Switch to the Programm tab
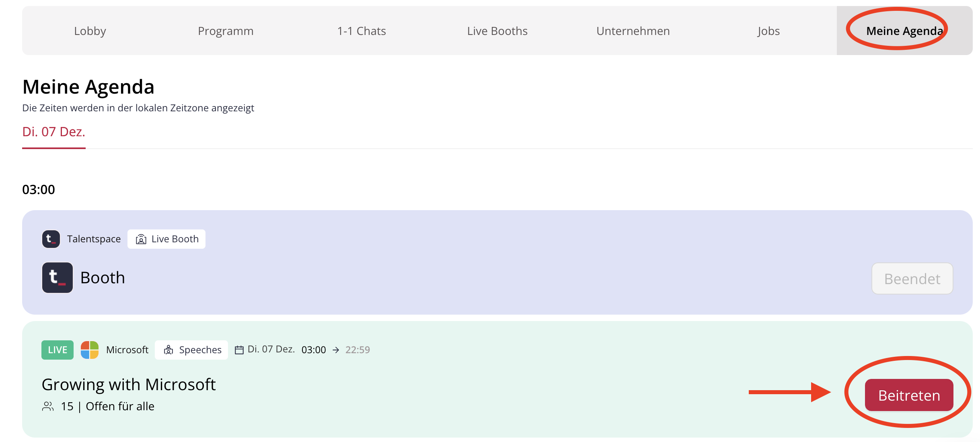 pyautogui.click(x=226, y=31)
